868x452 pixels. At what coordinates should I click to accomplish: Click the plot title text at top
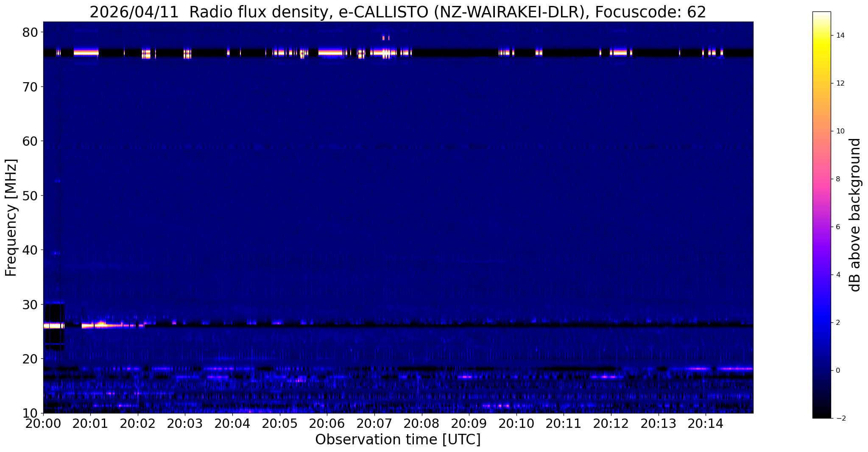tap(398, 12)
